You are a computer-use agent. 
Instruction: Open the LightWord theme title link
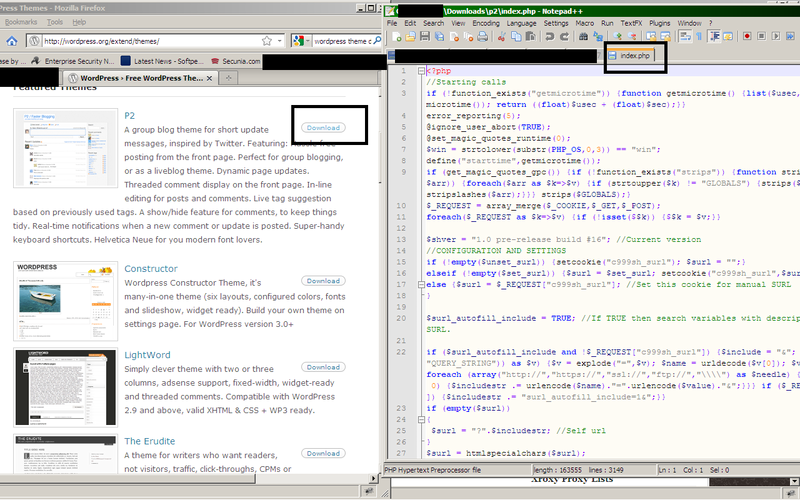[x=147, y=355]
